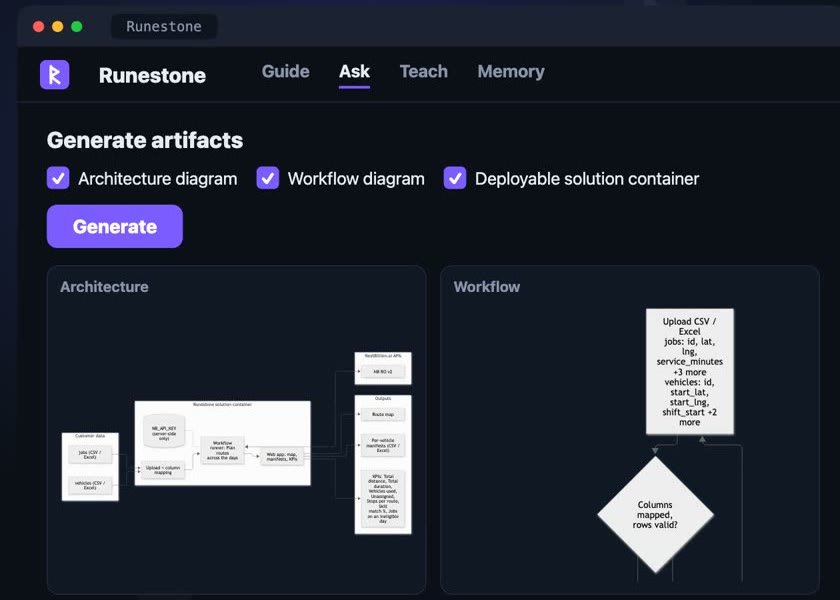The height and width of the screenshot is (600, 840).
Task: Click the Generate button
Action: [115, 226]
